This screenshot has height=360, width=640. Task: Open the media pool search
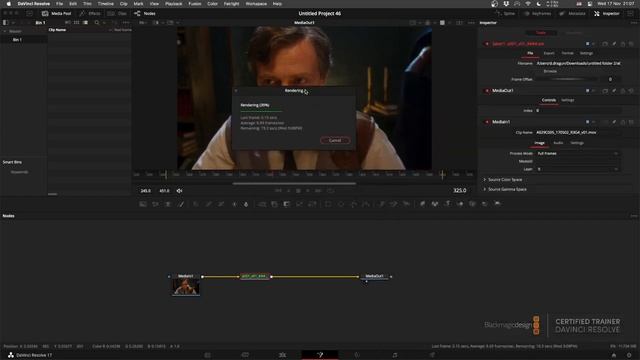(x=97, y=22)
